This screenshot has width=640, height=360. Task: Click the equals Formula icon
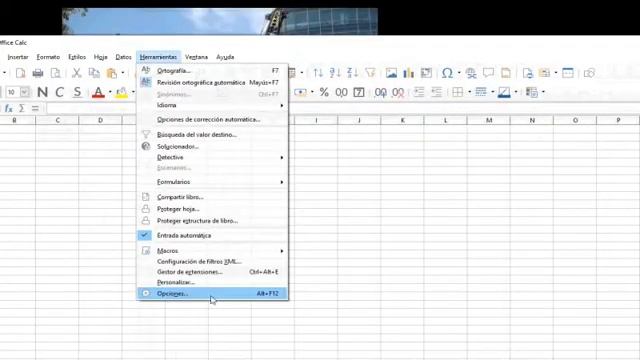tap(35, 109)
